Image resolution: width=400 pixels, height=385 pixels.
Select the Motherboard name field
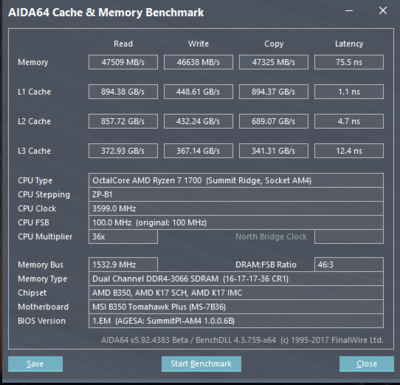(236, 307)
